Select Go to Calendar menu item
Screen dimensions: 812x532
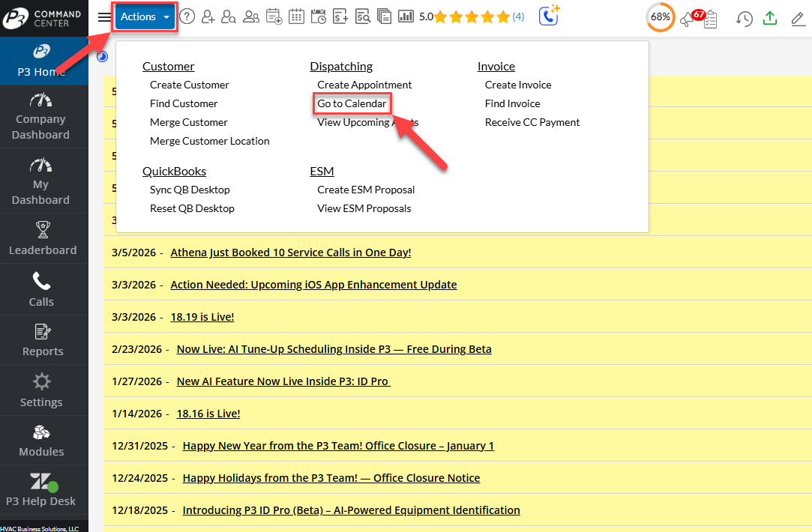coord(352,103)
